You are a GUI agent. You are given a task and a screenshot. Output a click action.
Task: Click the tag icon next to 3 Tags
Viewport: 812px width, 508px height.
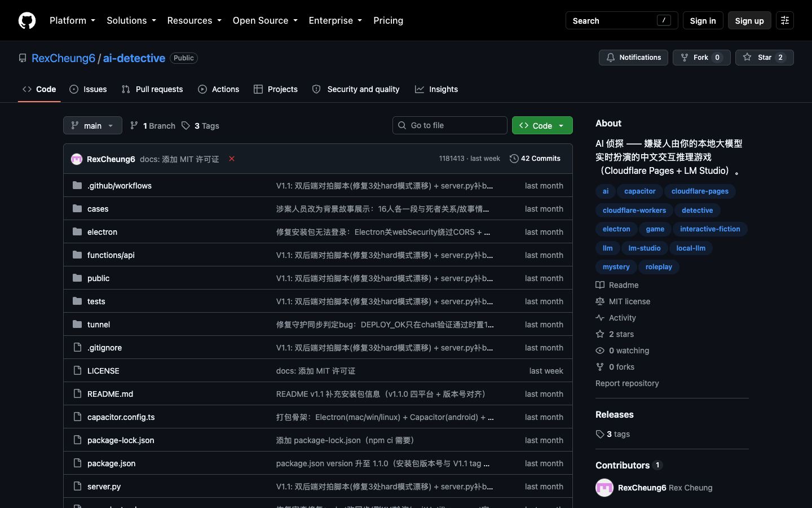tap(186, 125)
